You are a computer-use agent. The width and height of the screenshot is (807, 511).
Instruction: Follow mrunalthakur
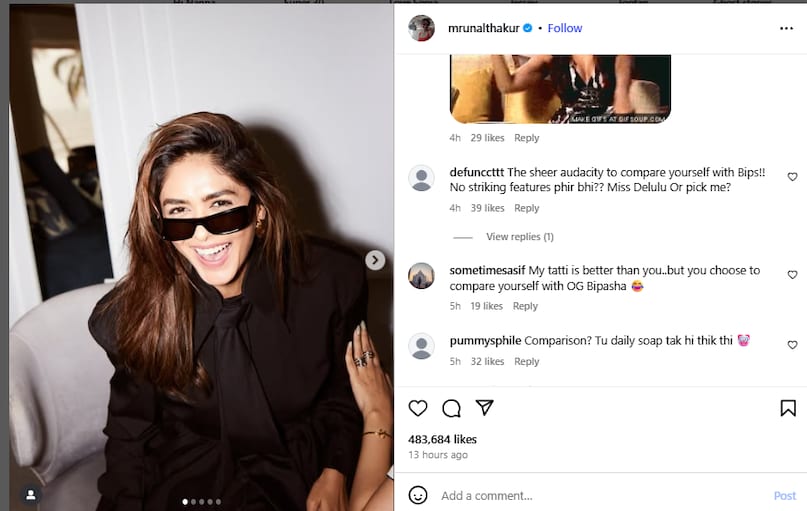[565, 28]
